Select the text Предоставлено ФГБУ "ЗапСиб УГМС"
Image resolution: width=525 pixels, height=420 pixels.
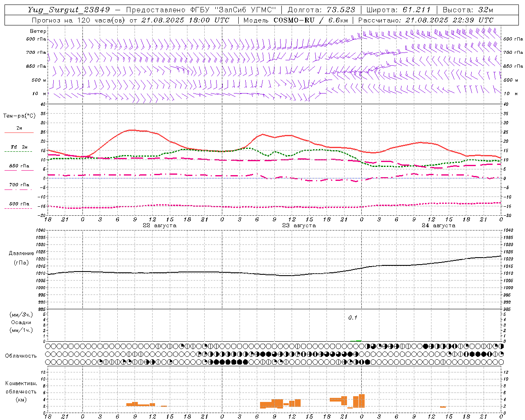[201, 10]
